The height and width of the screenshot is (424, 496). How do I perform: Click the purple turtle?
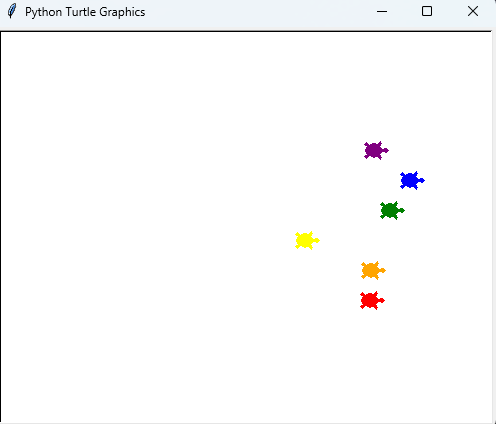[376, 150]
